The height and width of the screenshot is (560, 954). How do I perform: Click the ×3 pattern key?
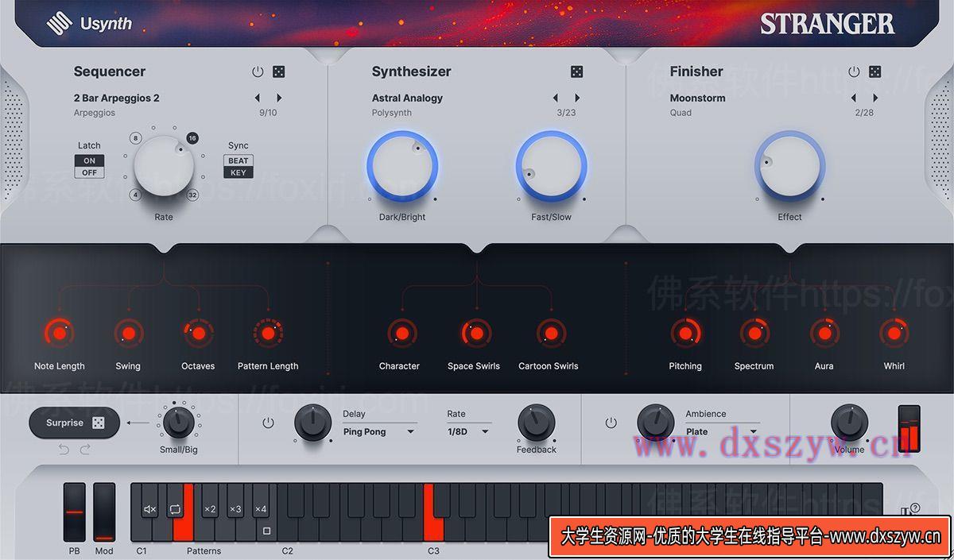coord(235,509)
